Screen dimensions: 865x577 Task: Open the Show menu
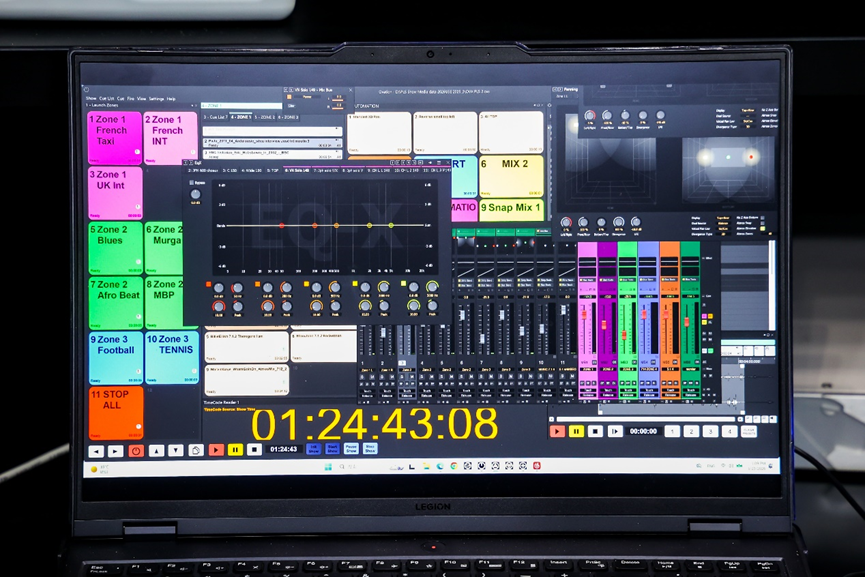pos(91,99)
